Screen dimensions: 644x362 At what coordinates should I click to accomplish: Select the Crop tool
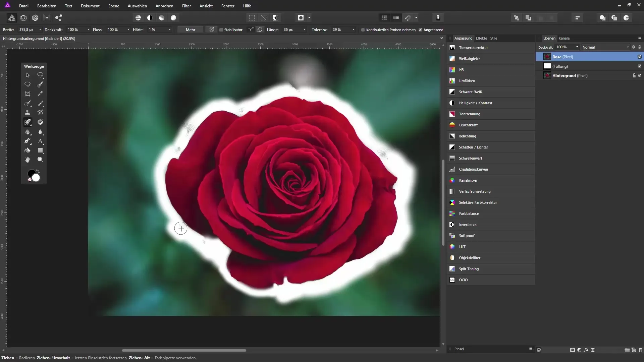[x=28, y=94]
